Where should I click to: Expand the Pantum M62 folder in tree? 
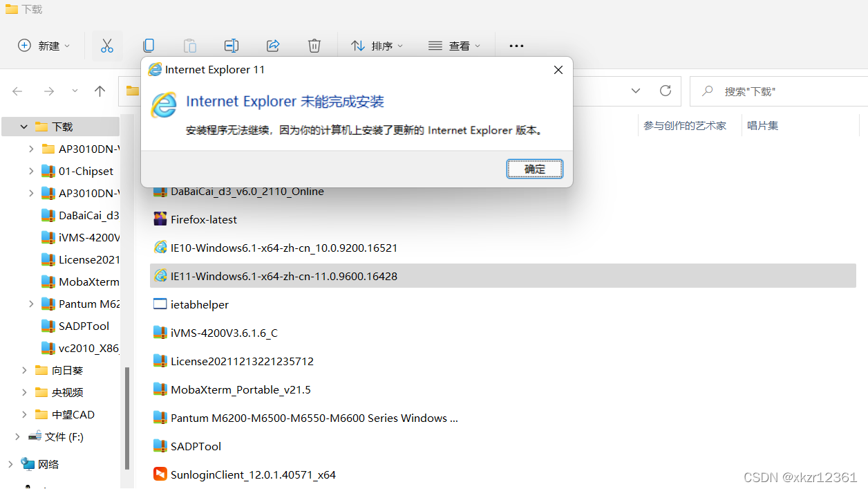tap(31, 304)
